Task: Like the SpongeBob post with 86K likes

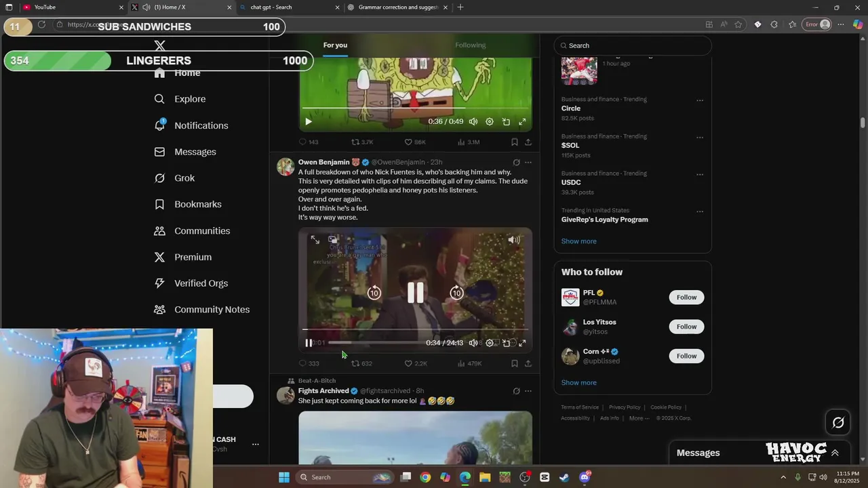Action: (x=415, y=142)
